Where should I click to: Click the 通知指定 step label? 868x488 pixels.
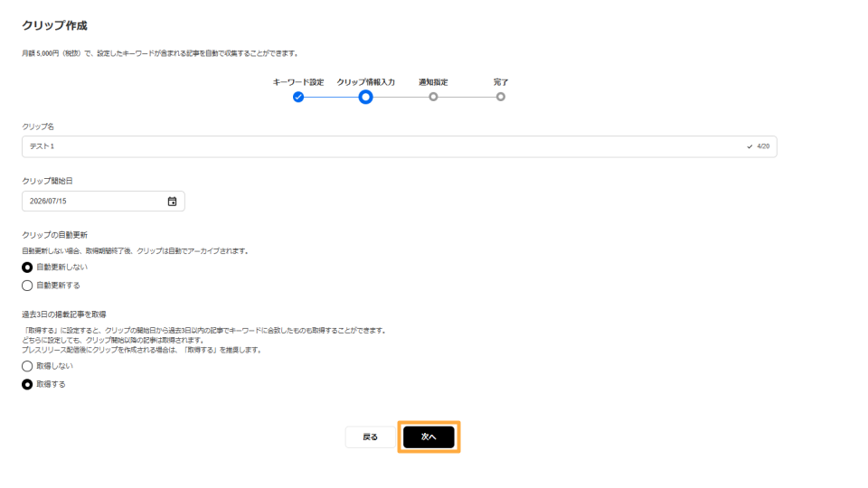point(433,82)
